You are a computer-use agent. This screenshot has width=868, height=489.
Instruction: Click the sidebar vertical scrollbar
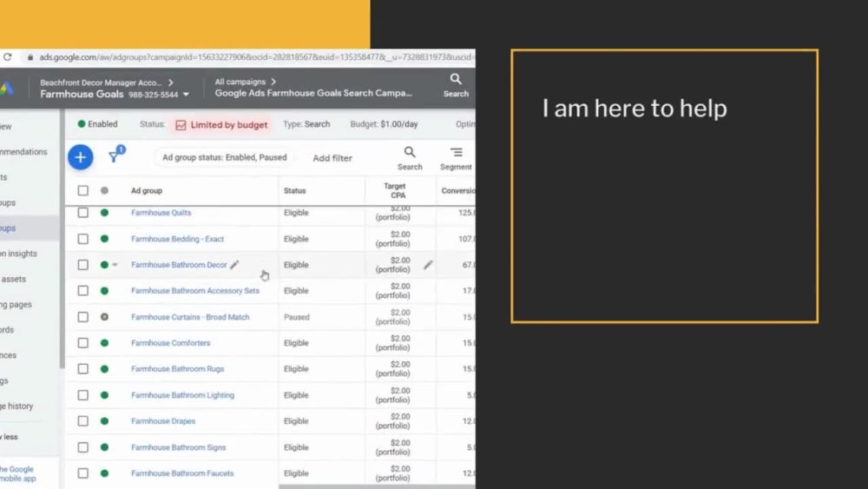[x=62, y=238]
